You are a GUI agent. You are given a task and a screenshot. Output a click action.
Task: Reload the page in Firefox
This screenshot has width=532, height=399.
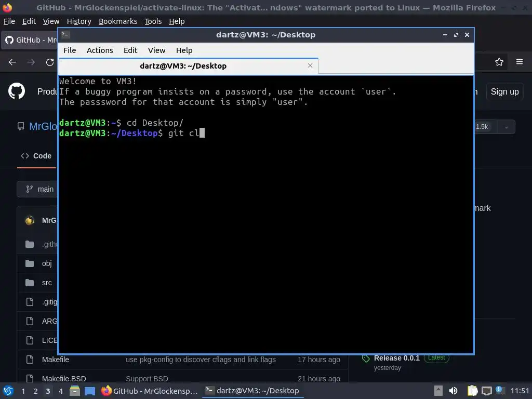point(50,62)
